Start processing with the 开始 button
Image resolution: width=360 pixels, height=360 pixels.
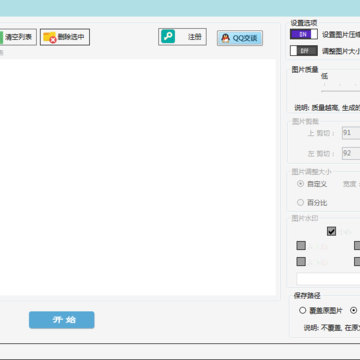(x=62, y=320)
